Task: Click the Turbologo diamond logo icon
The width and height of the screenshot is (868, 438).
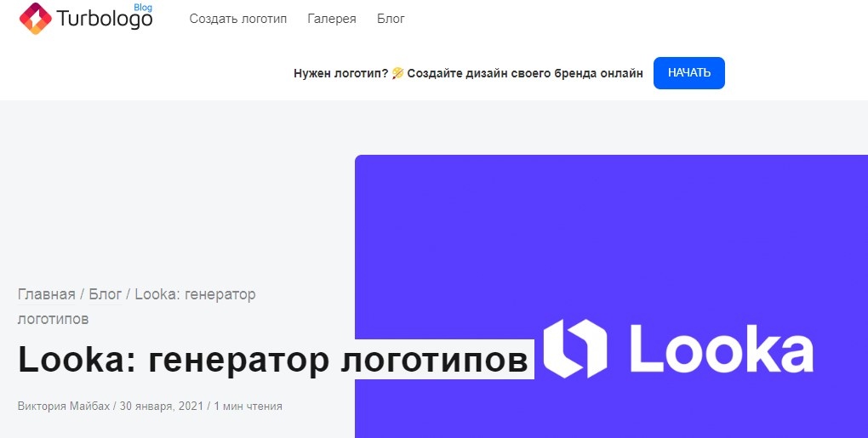Action: click(x=36, y=18)
